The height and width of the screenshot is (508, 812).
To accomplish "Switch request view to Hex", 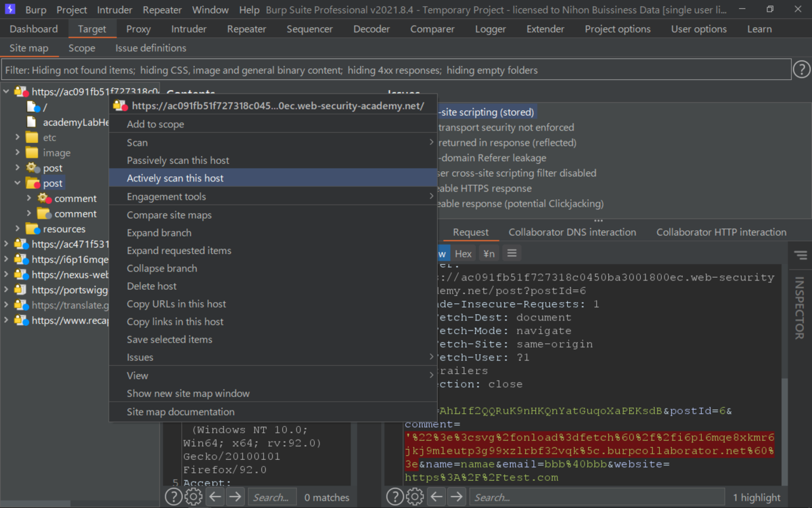I will 464,253.
